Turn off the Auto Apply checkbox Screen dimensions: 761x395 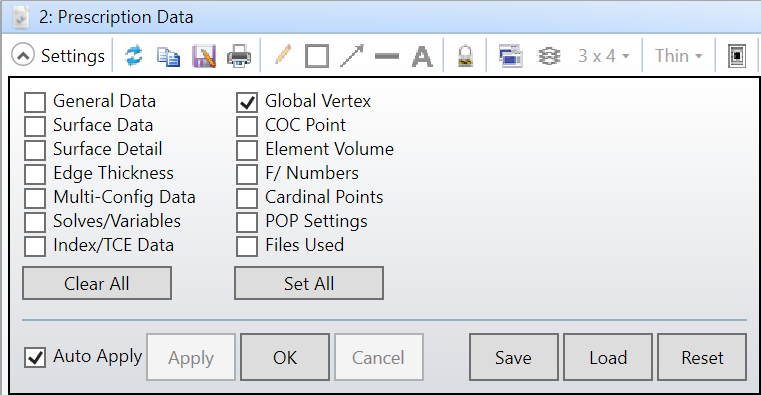[x=35, y=358]
